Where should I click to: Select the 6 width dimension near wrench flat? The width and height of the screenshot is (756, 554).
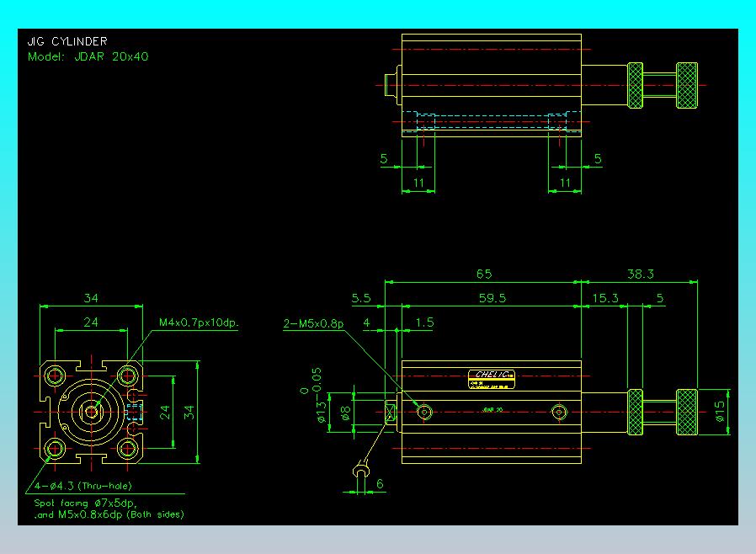tap(380, 483)
